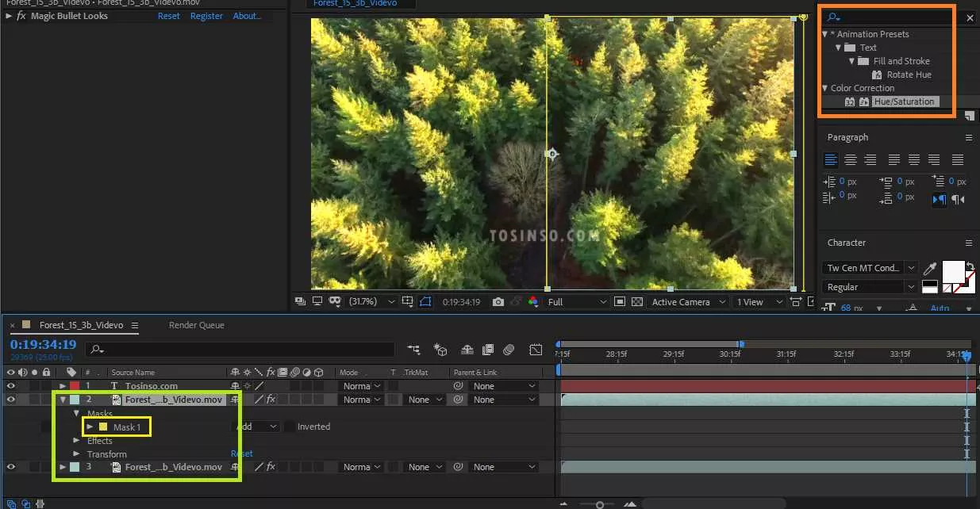Toggle the lock column header icon
Viewport: 980px width, 509px height.
(47, 372)
